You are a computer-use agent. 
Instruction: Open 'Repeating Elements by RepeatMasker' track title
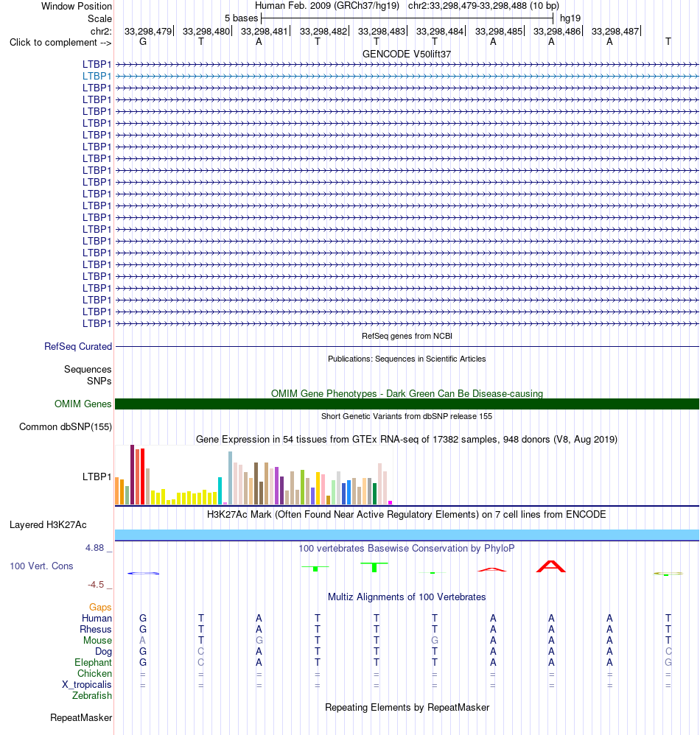pos(407,707)
